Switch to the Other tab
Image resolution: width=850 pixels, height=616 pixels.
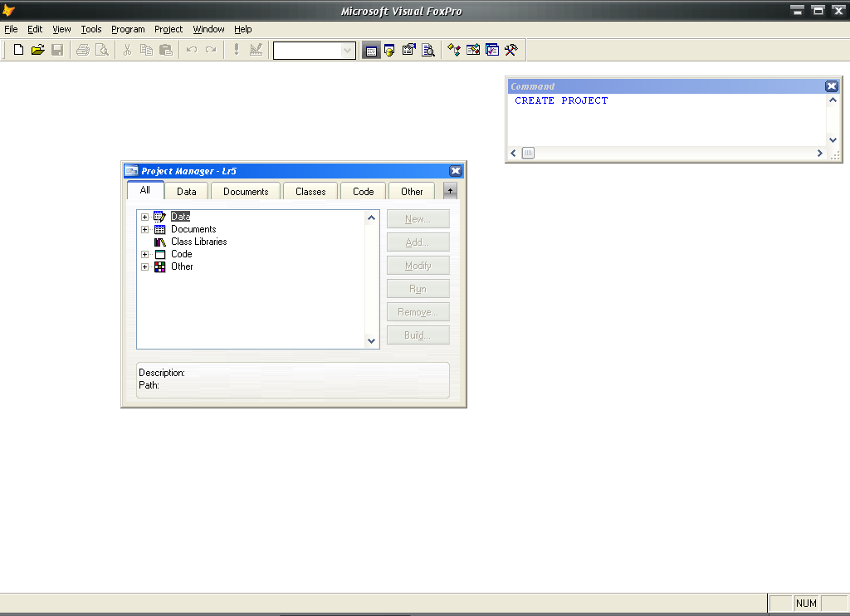412,192
